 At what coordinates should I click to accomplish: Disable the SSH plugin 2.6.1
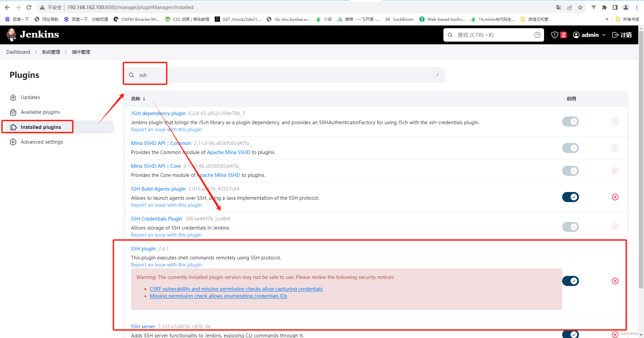(571, 281)
